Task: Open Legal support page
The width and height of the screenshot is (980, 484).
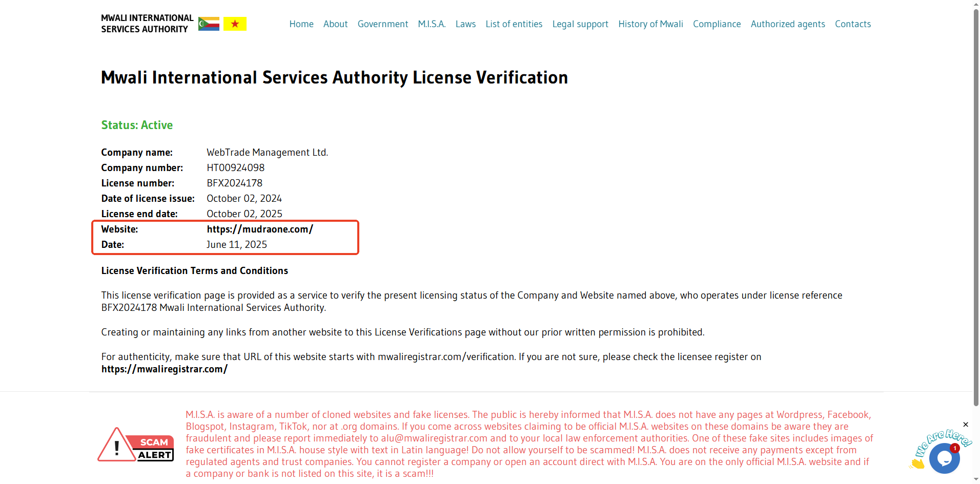Action: pyautogui.click(x=580, y=24)
